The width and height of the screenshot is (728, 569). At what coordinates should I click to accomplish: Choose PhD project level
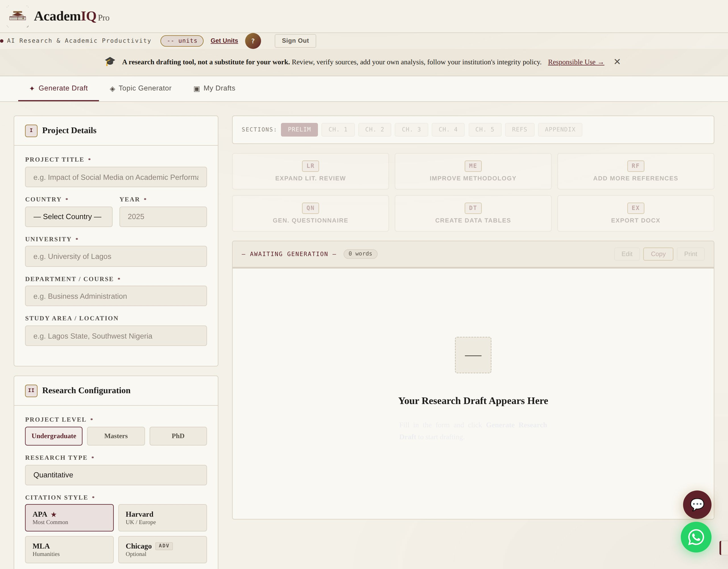click(x=178, y=436)
